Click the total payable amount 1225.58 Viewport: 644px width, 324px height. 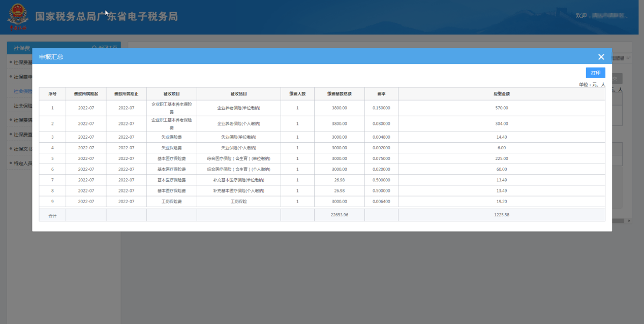coord(501,215)
